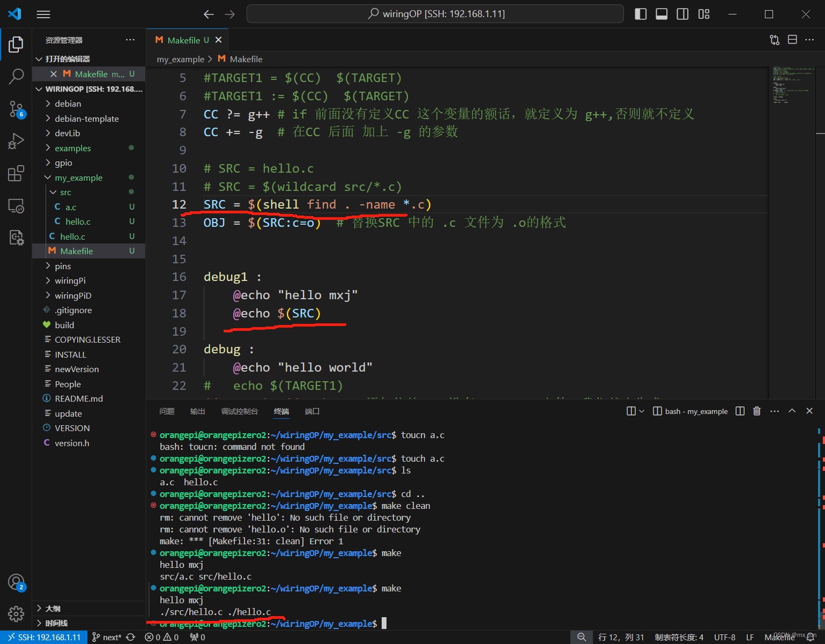Split the editor to the right

coord(792,40)
